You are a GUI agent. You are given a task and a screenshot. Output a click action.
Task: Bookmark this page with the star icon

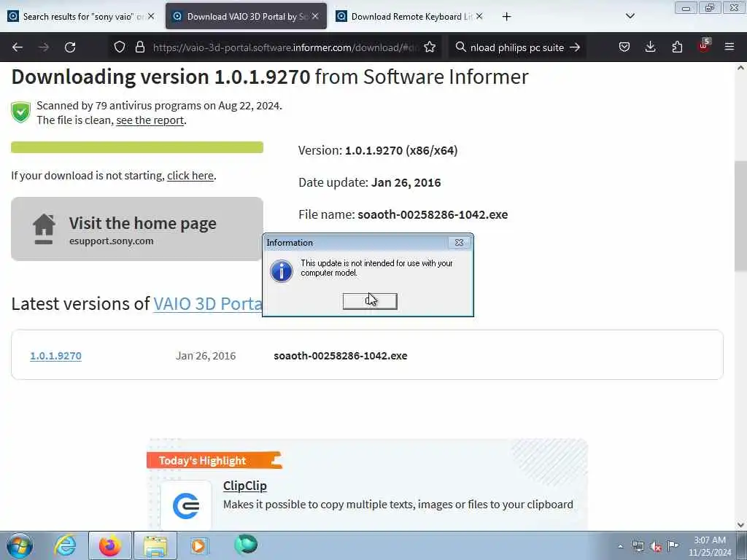[430, 47]
